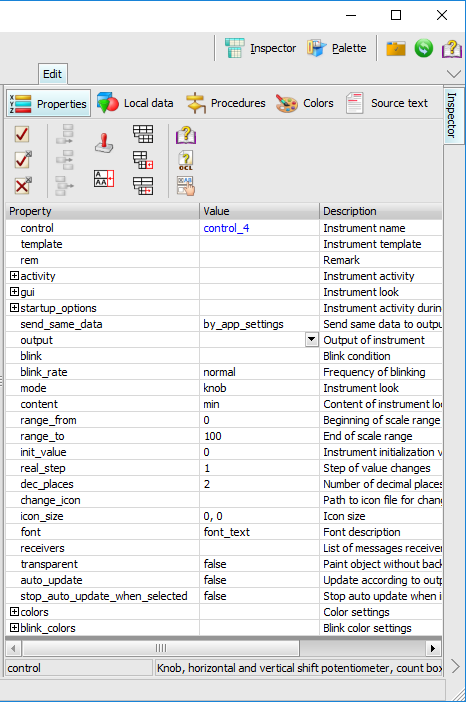Click the Property column header
This screenshot has width=466, height=702.
[x=103, y=211]
